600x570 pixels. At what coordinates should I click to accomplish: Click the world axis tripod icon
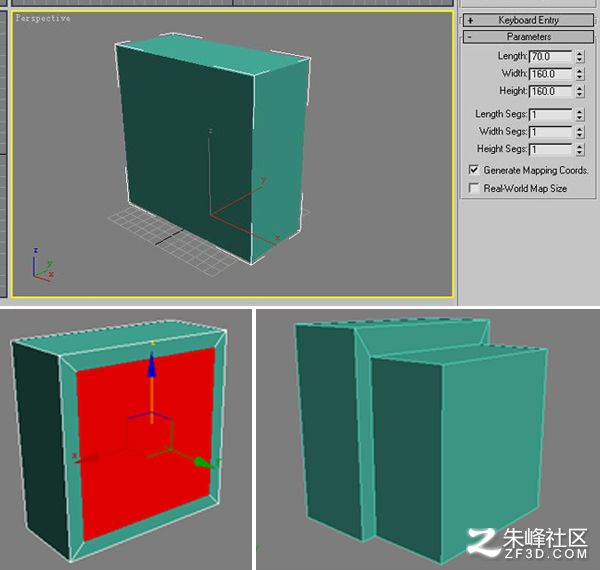click(x=42, y=266)
